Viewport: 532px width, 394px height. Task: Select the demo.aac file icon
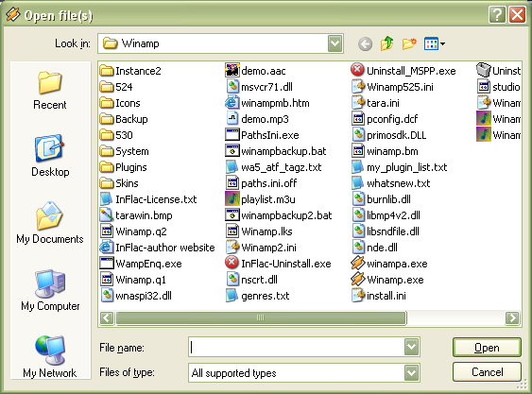pos(232,70)
